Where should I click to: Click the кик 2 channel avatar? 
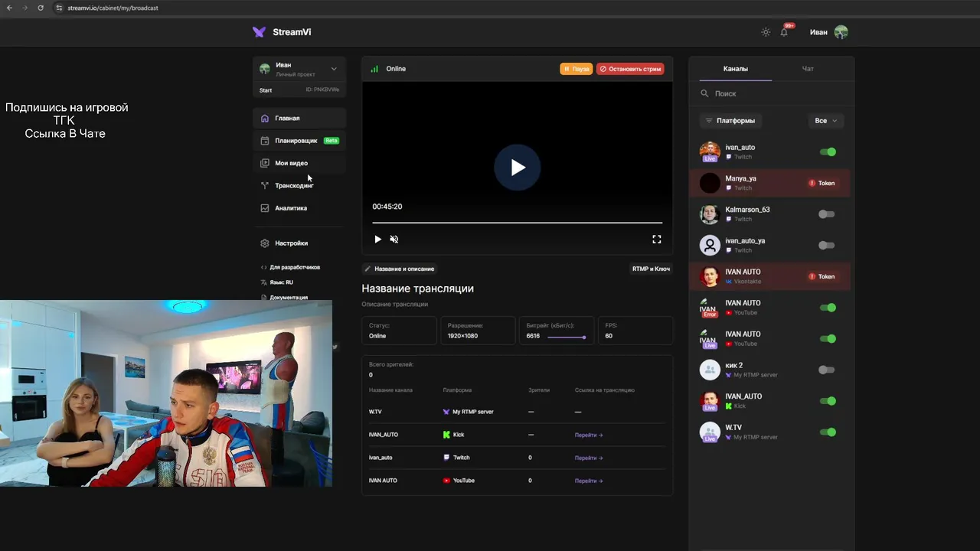coord(710,370)
